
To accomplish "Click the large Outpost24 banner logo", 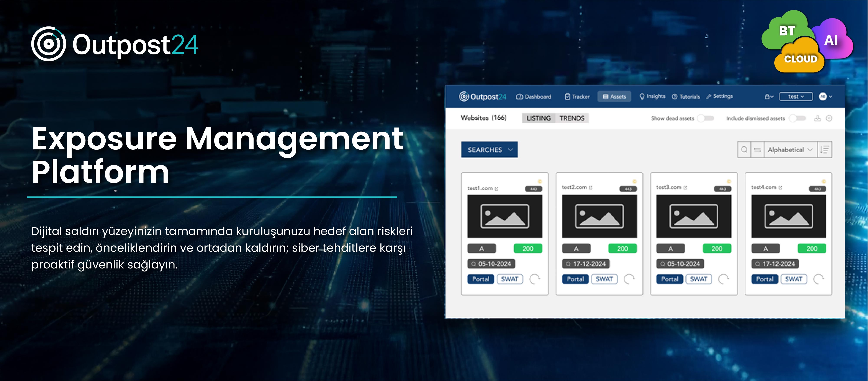I will (x=115, y=44).
